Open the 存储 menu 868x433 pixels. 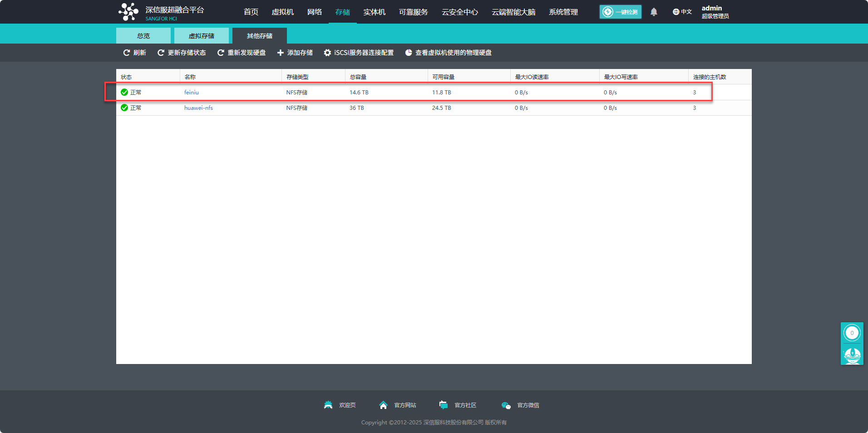pyautogui.click(x=343, y=12)
